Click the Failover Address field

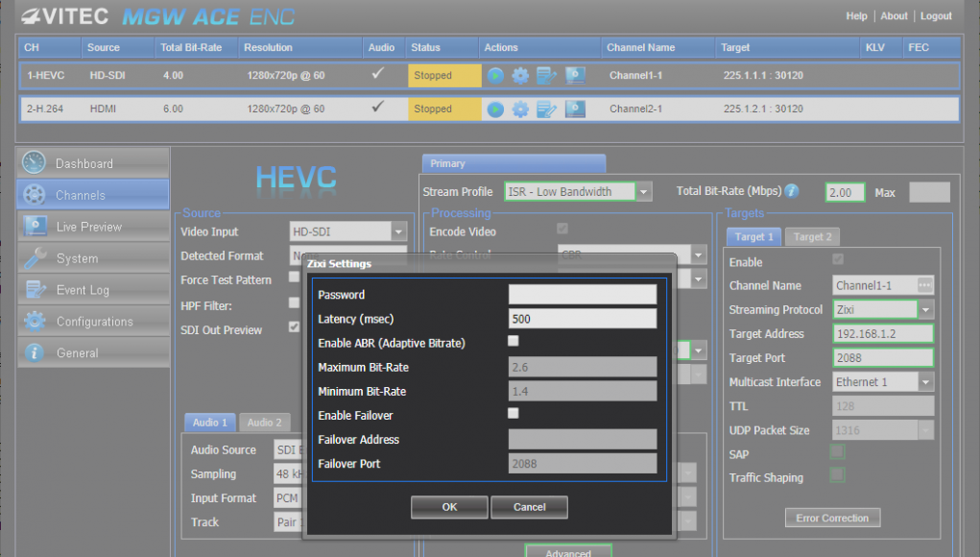583,440
